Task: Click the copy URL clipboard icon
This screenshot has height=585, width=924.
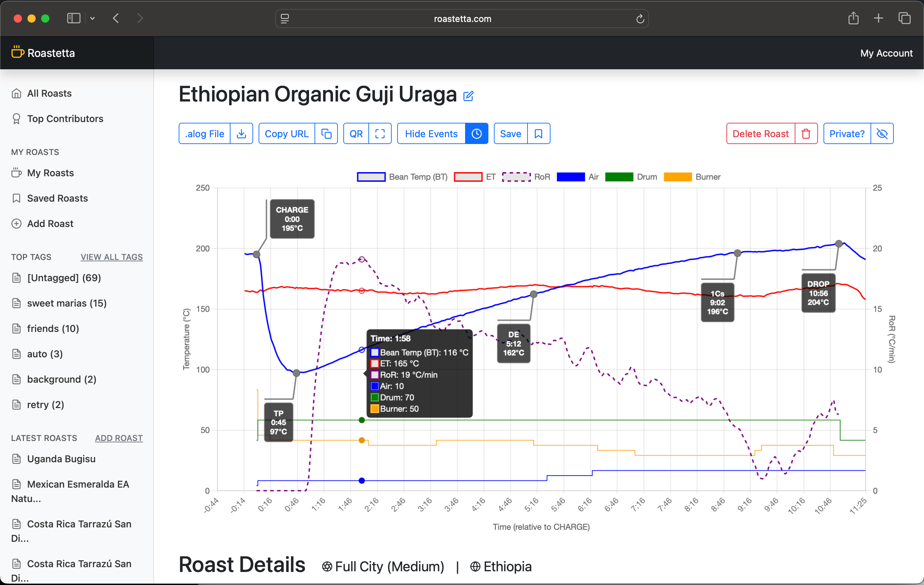Action: (326, 134)
